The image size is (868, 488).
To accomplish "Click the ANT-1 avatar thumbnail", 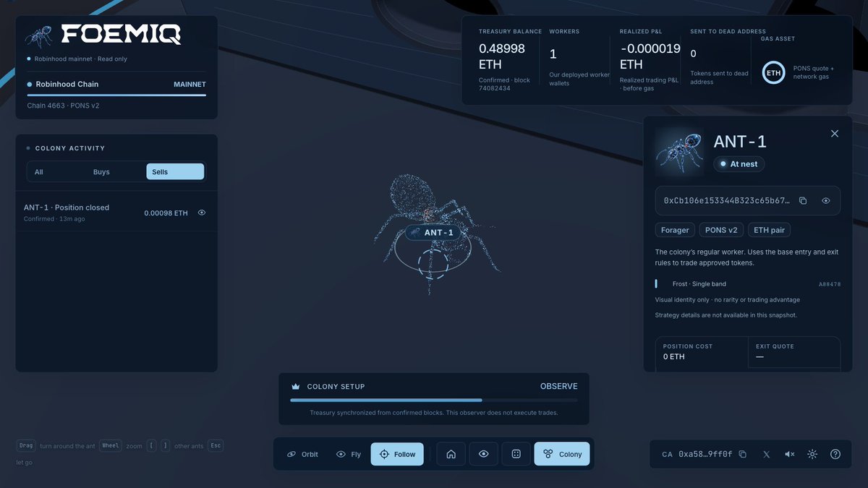I will [x=679, y=151].
